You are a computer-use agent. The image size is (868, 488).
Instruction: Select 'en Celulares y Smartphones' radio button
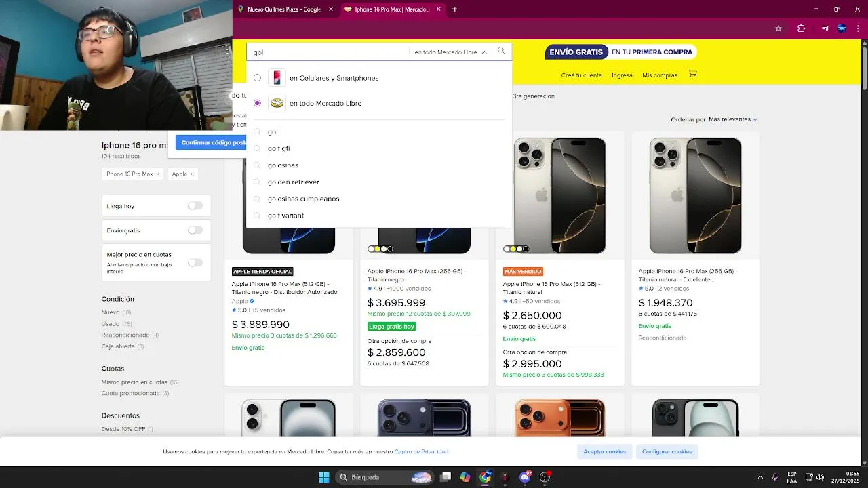pos(257,78)
